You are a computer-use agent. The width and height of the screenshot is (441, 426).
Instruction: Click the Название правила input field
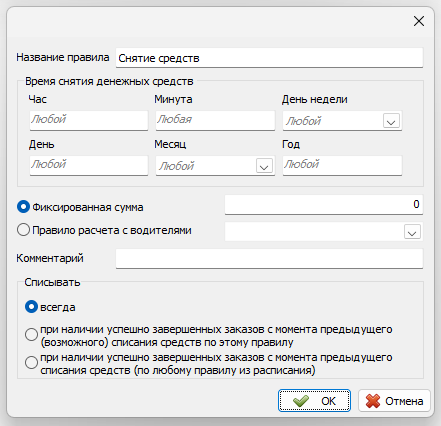(269, 58)
